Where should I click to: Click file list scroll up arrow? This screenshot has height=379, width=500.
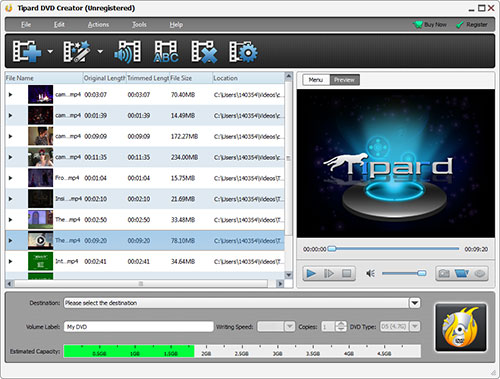click(289, 77)
